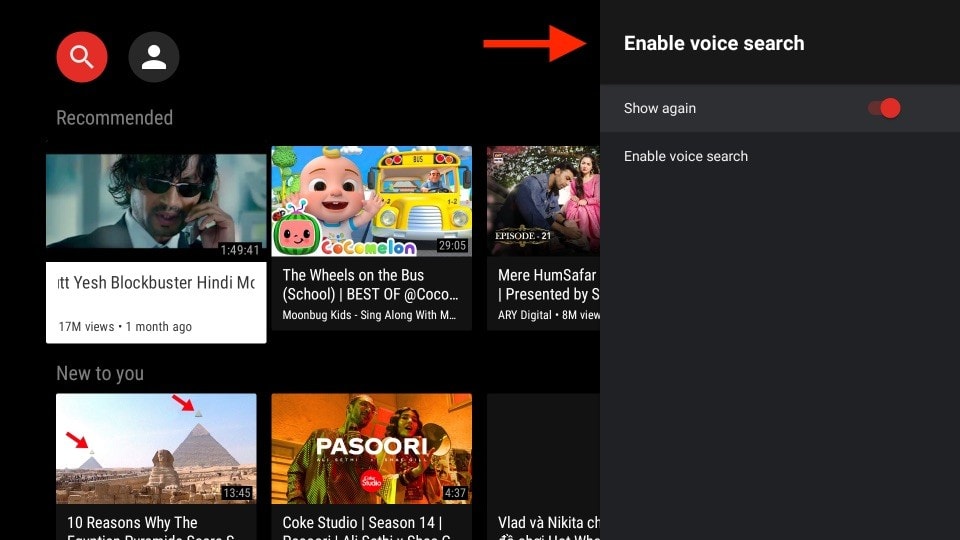Click the Vlad và Nikita video title
Image resolution: width=960 pixels, height=540 pixels.
(547, 523)
